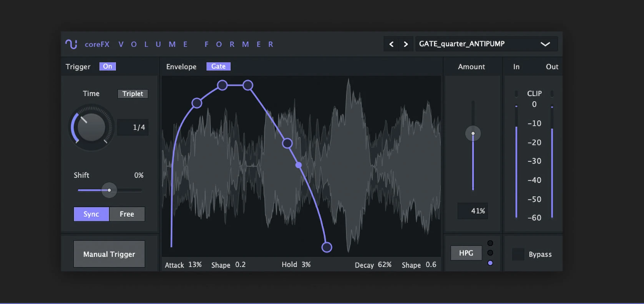Toggle the Envelope Gate mode button
The height and width of the screenshot is (304, 644).
tap(218, 66)
